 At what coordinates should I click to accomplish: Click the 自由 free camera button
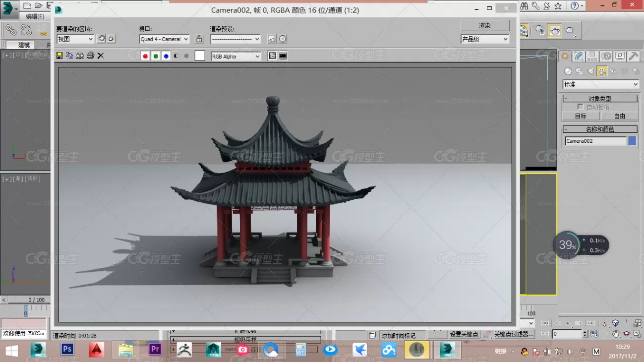point(620,116)
